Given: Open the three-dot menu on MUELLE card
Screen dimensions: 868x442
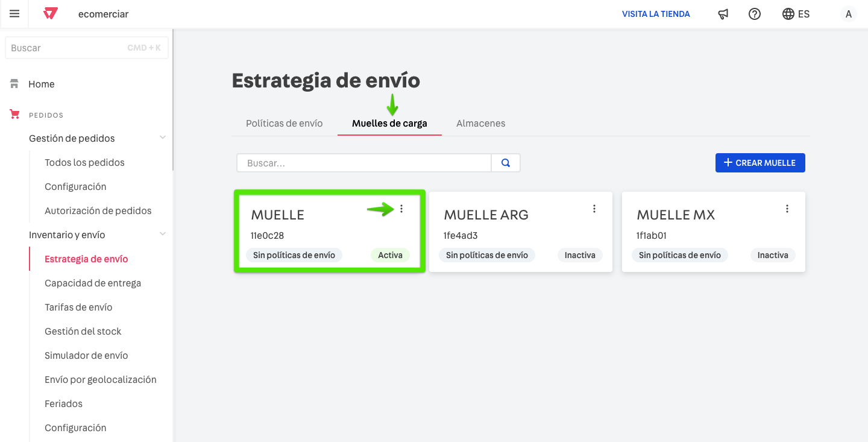Looking at the screenshot, I should (401, 209).
